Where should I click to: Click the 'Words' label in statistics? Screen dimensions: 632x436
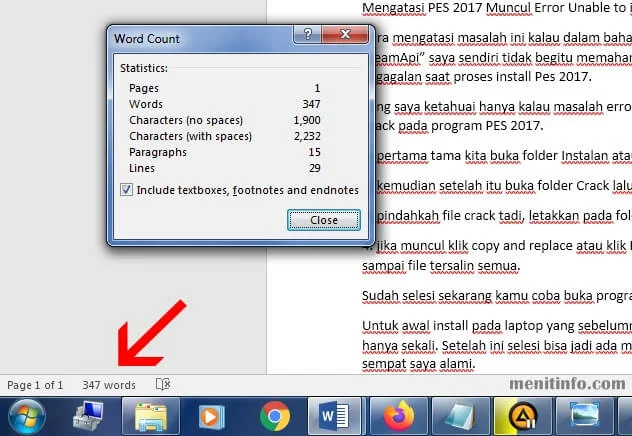[146, 104]
